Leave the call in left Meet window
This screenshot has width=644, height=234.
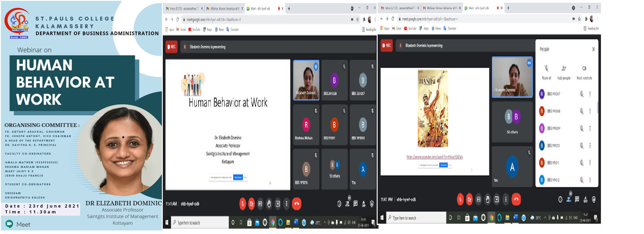tap(296, 204)
